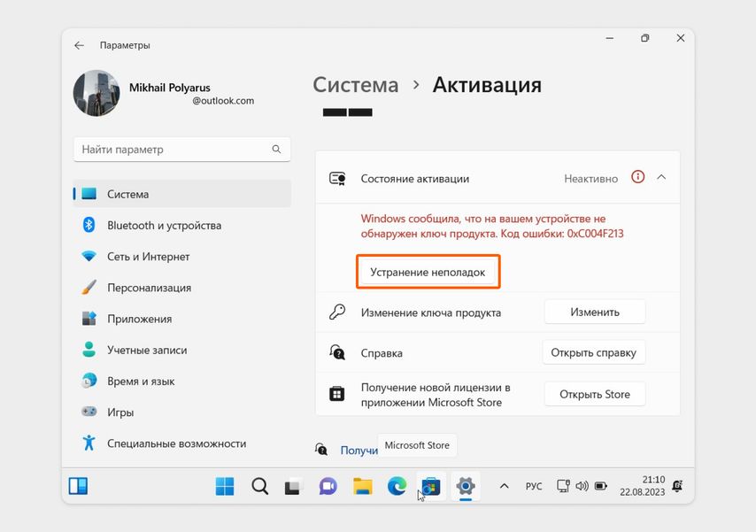
Task: Click the paintbrush Персонализация icon
Action: pos(89,288)
